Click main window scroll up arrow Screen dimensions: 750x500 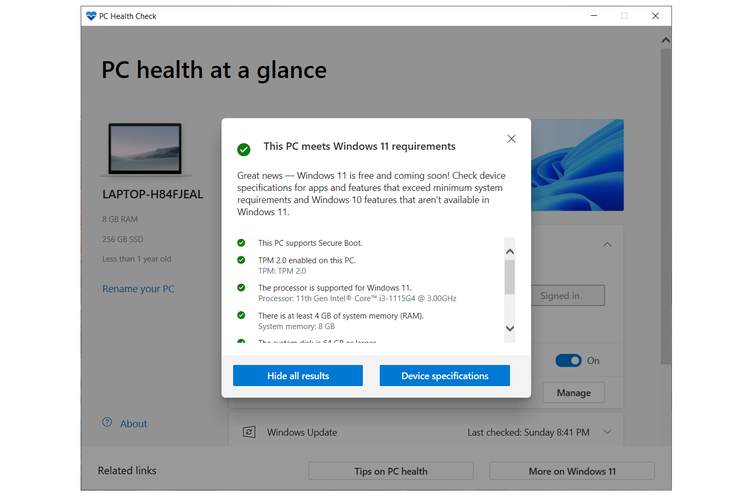point(666,40)
